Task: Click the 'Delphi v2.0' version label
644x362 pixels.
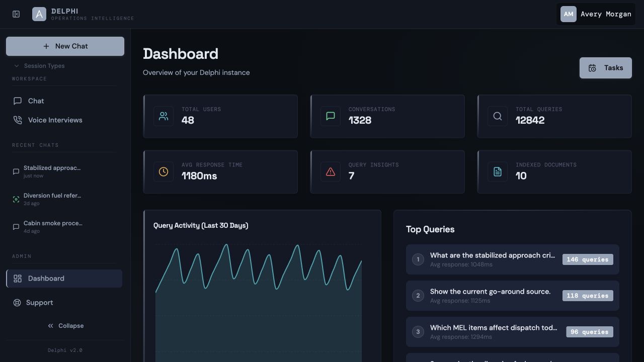Action: point(65,350)
